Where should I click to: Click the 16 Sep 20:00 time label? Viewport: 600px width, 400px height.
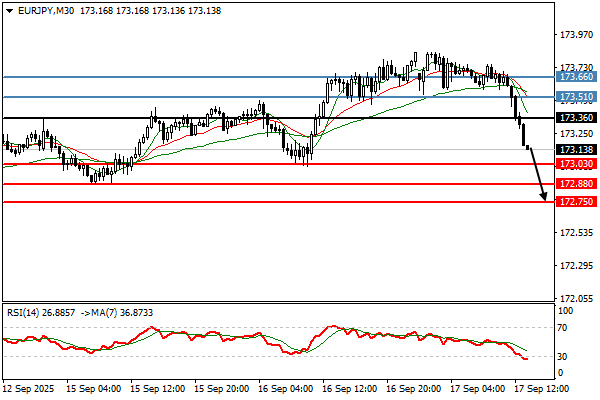coord(414,389)
